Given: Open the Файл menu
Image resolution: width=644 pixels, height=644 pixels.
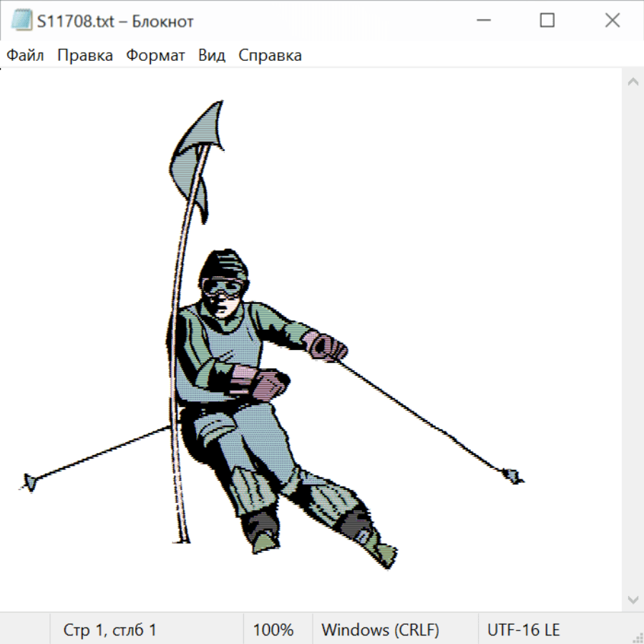Looking at the screenshot, I should pos(25,56).
